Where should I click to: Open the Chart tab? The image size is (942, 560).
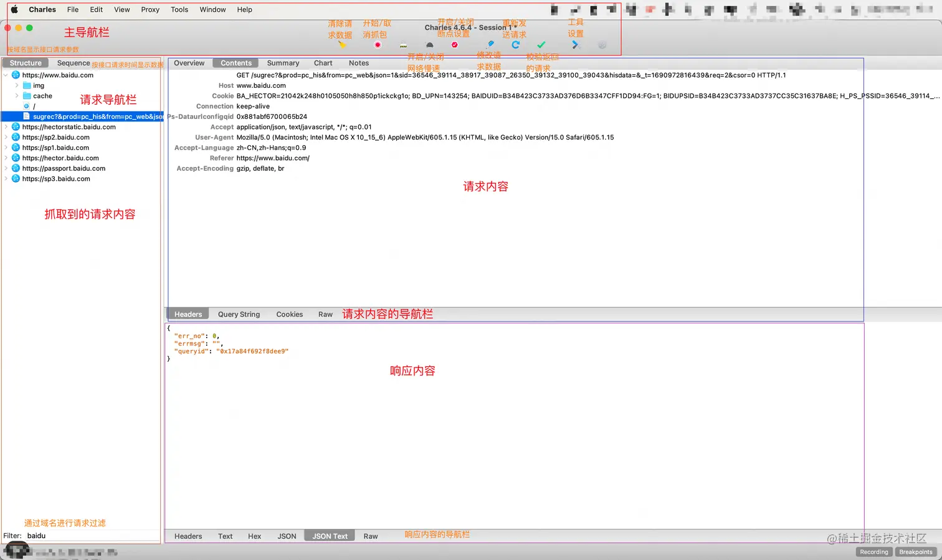[323, 63]
